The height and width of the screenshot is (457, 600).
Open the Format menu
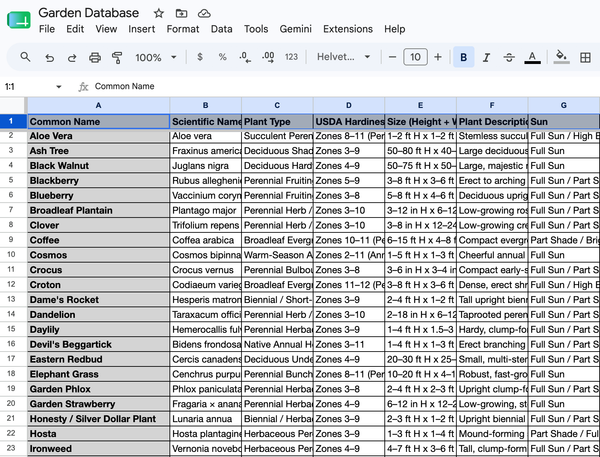[183, 29]
